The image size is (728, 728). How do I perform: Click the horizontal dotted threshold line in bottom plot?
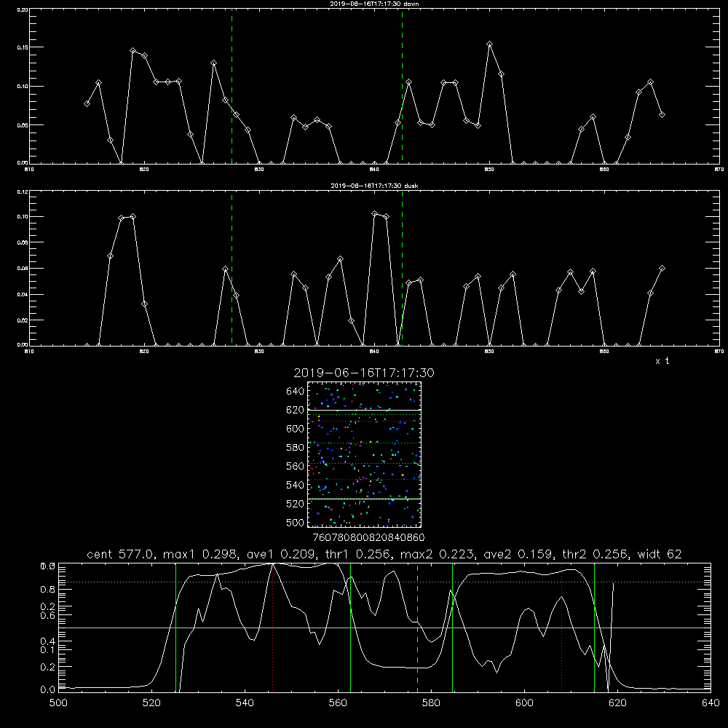click(384, 582)
